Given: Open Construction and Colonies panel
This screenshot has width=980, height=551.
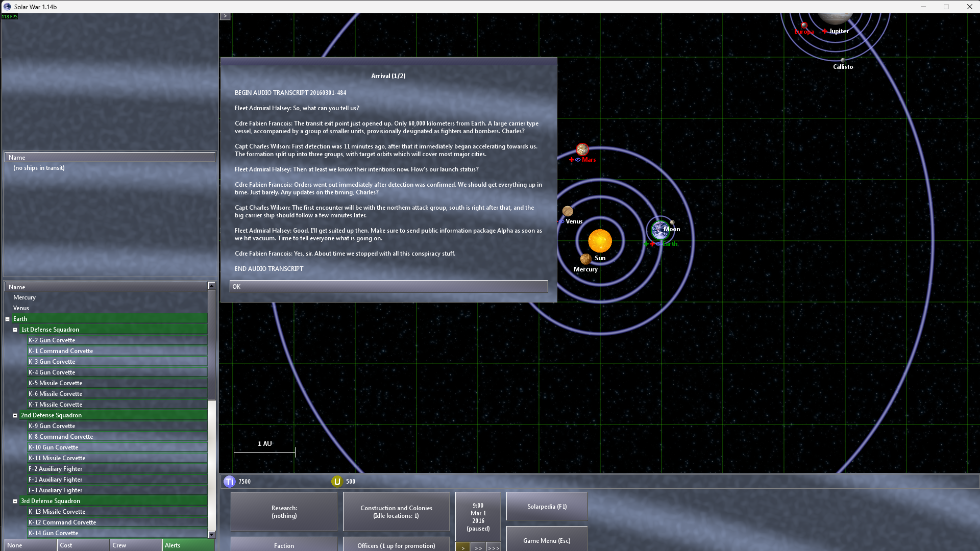Looking at the screenshot, I should (396, 511).
